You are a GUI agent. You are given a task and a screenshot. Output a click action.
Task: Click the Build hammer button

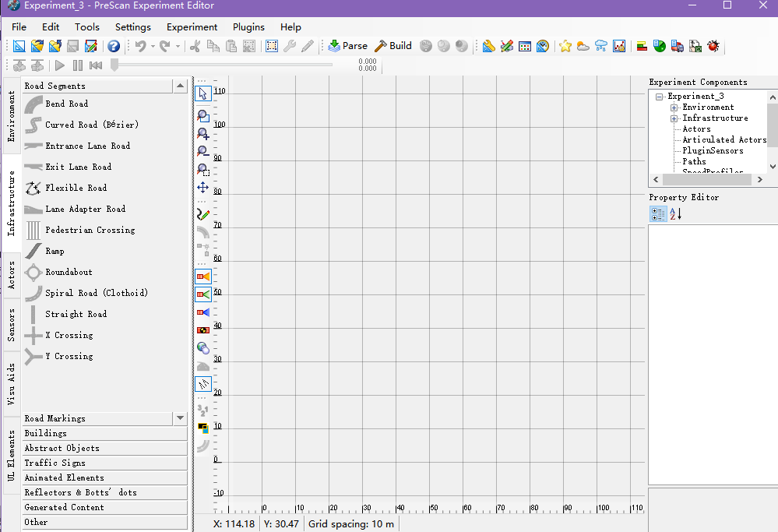(393, 46)
